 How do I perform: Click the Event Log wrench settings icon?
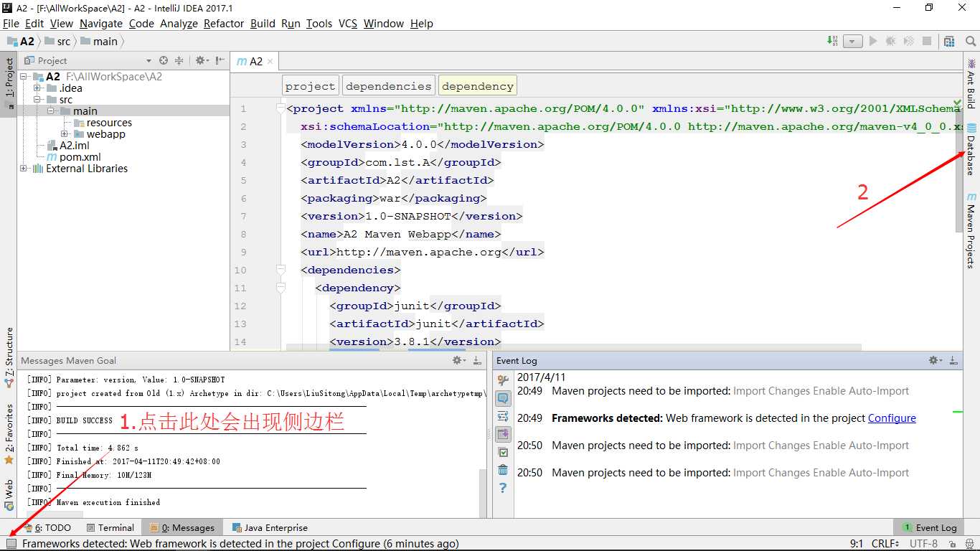pyautogui.click(x=503, y=380)
